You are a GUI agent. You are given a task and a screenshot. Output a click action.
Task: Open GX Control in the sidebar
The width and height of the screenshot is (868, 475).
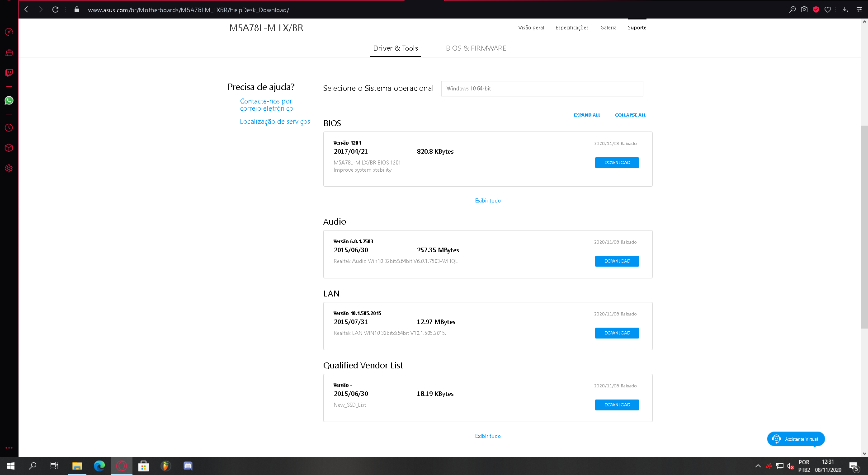click(x=9, y=32)
